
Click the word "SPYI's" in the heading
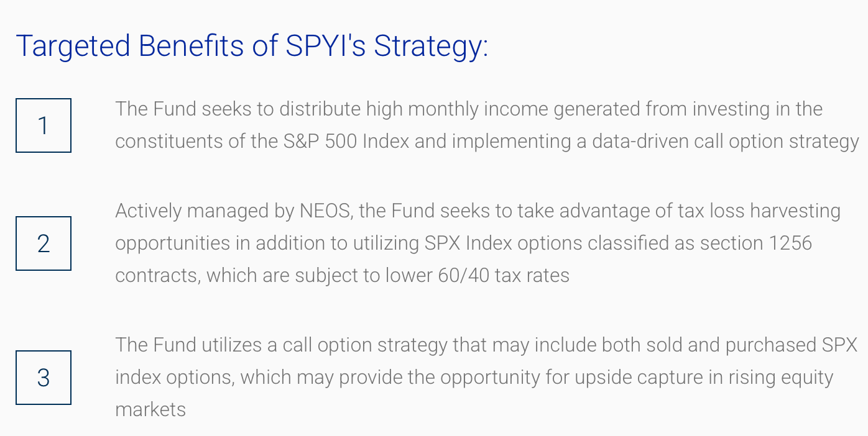pyautogui.click(x=325, y=46)
